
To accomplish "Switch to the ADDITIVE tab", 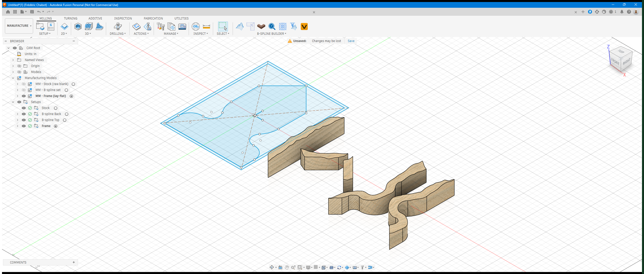I will 95,18.
